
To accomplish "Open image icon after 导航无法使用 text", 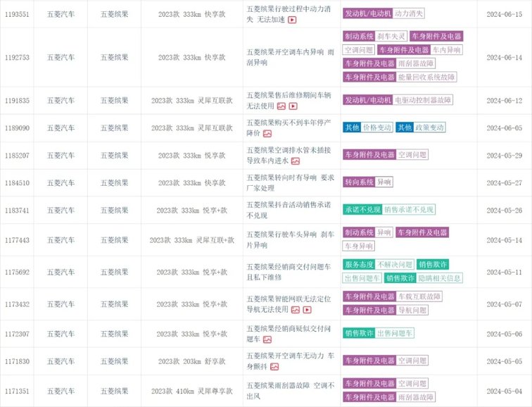I will pos(296,309).
